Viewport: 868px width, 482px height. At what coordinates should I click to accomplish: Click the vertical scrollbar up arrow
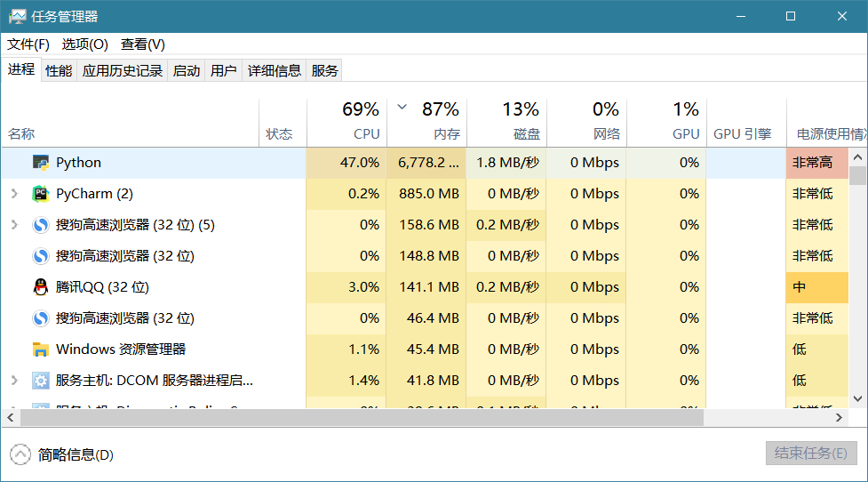pos(857,157)
